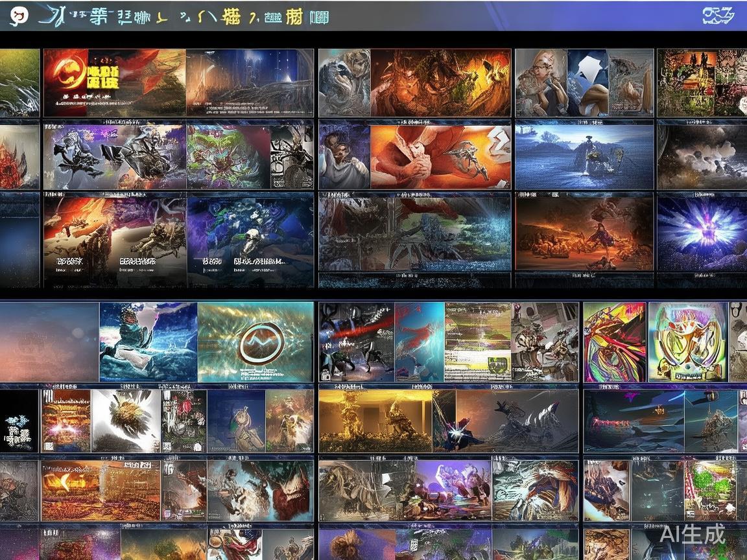The height and width of the screenshot is (560, 747).
Task: Select the sea creature in ocean waves thumbnail
Action: click(148, 342)
